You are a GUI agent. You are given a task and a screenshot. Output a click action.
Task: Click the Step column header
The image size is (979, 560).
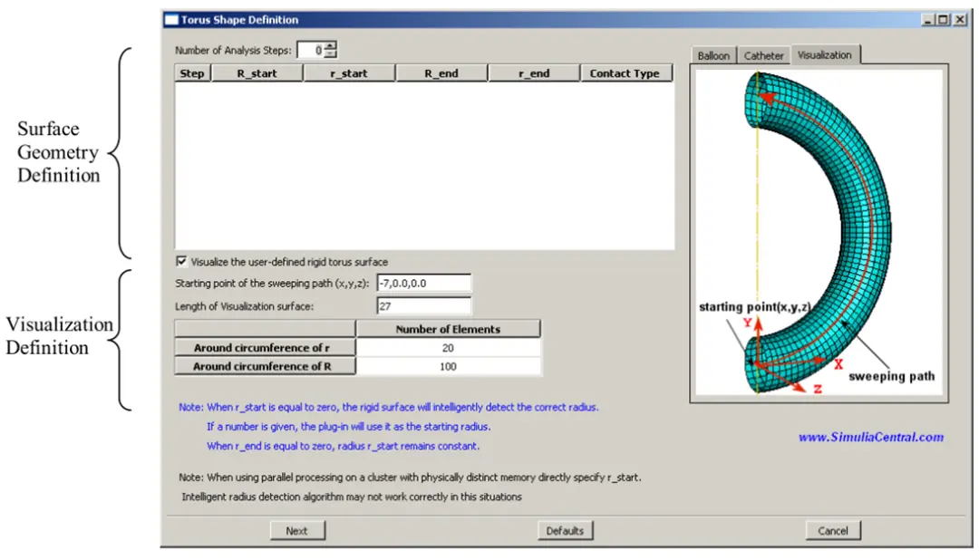(x=192, y=73)
